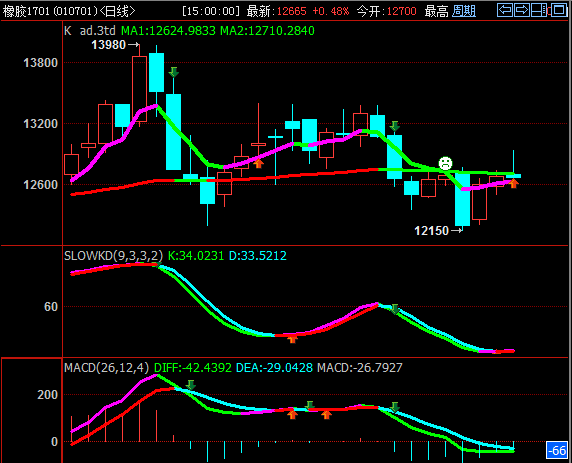Open the 周期 period link

464,11
